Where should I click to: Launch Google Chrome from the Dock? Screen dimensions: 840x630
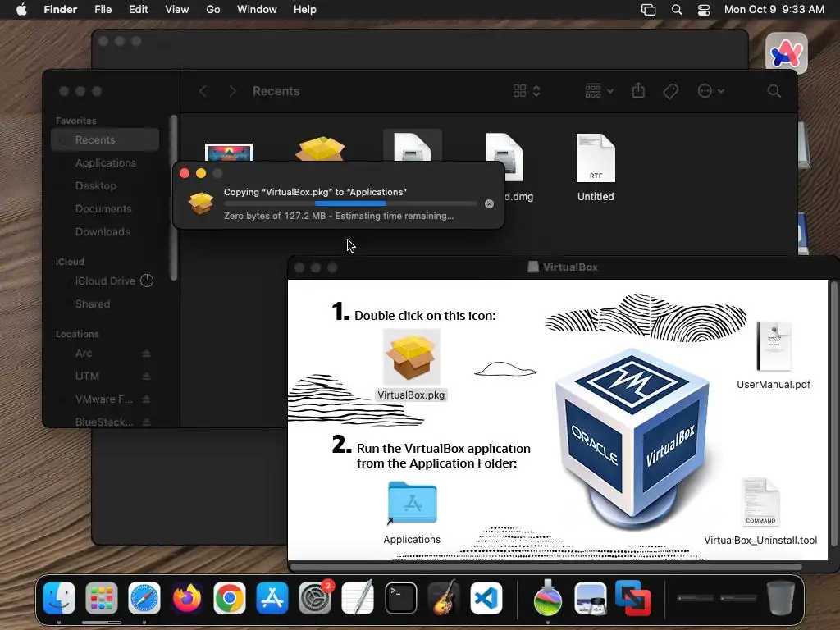(230, 597)
